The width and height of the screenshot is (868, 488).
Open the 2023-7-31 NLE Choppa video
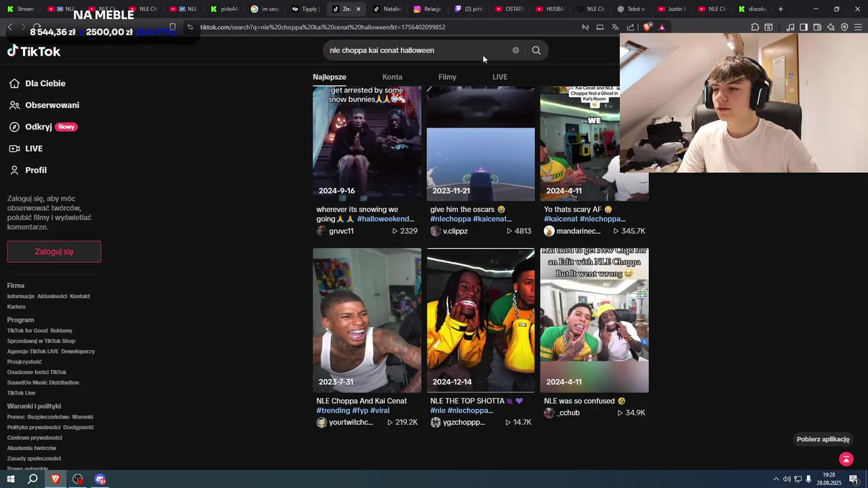pyautogui.click(x=367, y=320)
